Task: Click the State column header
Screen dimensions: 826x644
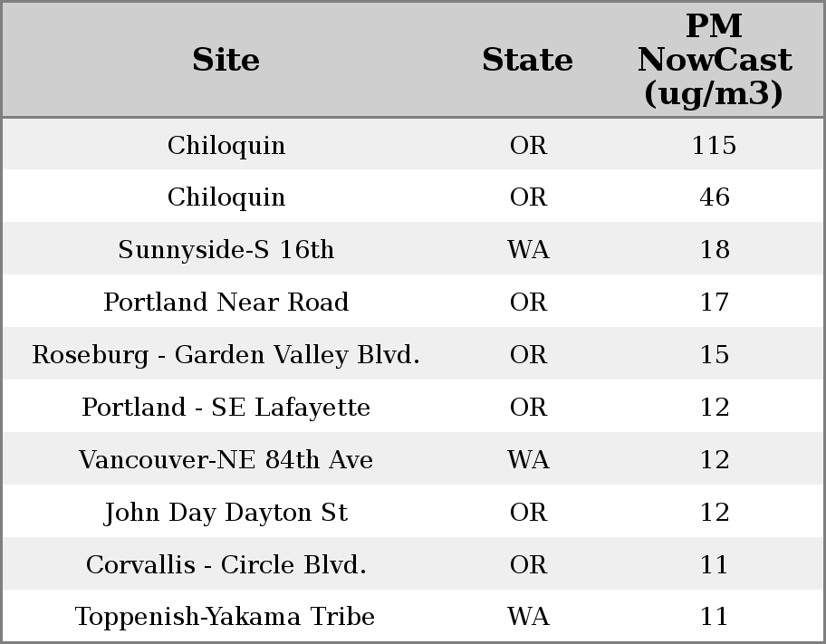Action: pos(527,60)
